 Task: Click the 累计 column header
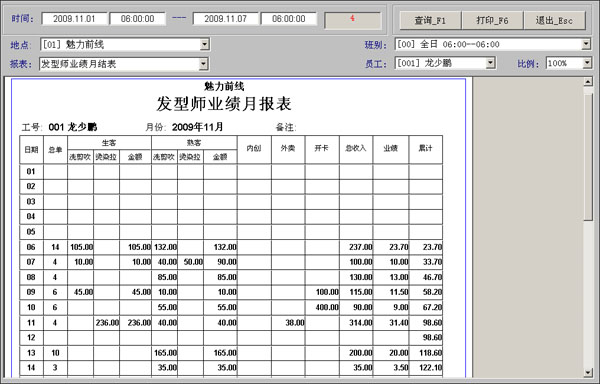coord(426,148)
